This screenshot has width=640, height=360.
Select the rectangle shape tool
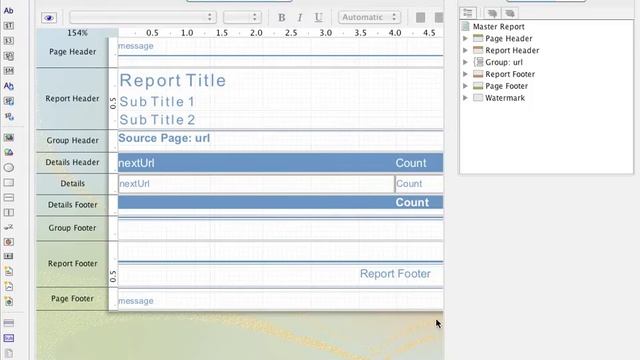coord(9,183)
